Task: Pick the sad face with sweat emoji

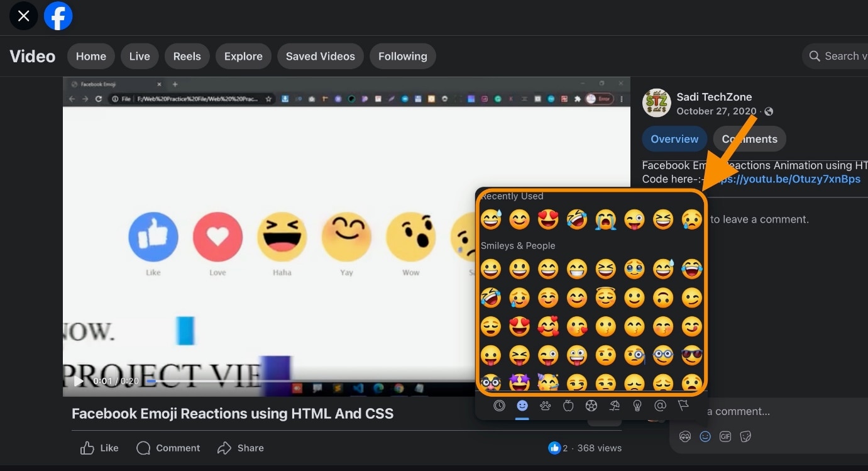Action: click(692, 219)
